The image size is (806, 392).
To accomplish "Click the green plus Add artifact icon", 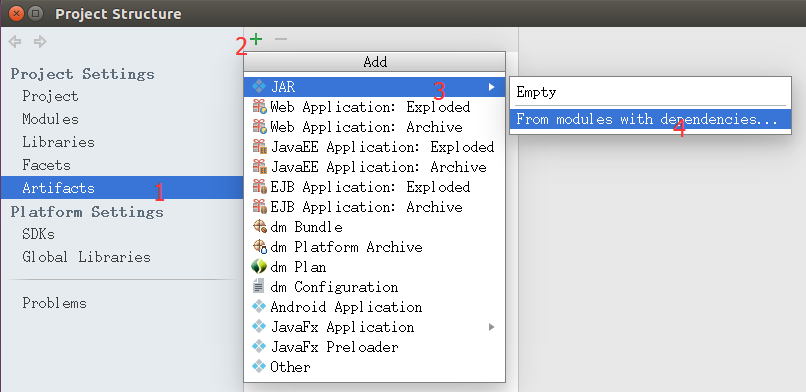I will 256,39.
